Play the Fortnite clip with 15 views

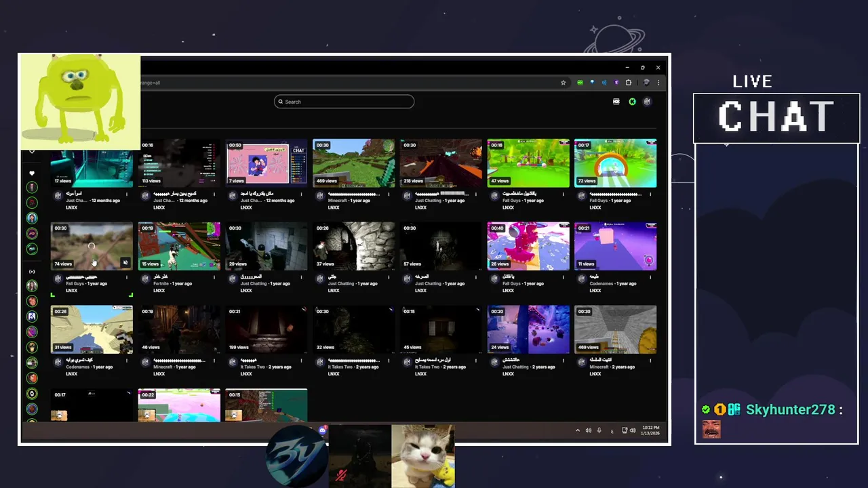(179, 247)
